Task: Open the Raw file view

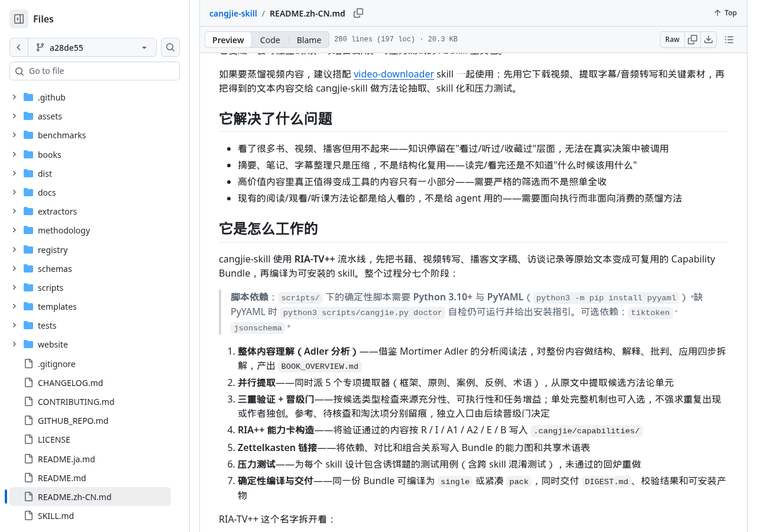Action: point(672,40)
